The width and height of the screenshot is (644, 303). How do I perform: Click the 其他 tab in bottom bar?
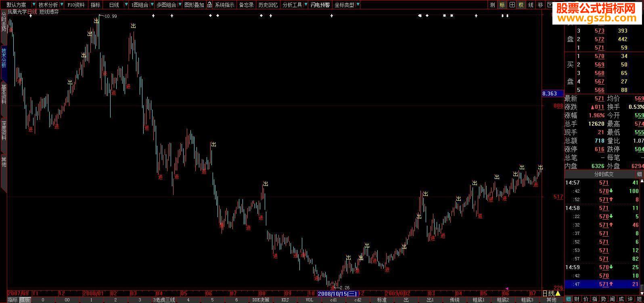pos(551,300)
